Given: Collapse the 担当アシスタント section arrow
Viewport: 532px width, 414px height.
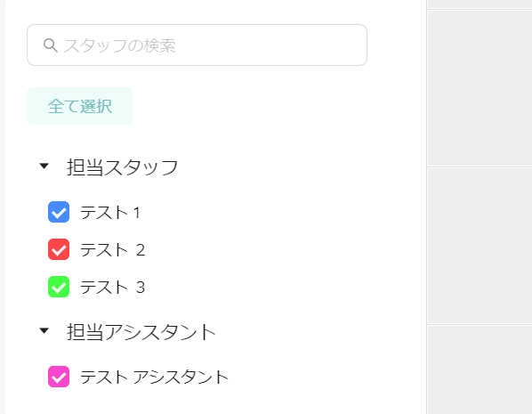Looking at the screenshot, I should click(44, 330).
